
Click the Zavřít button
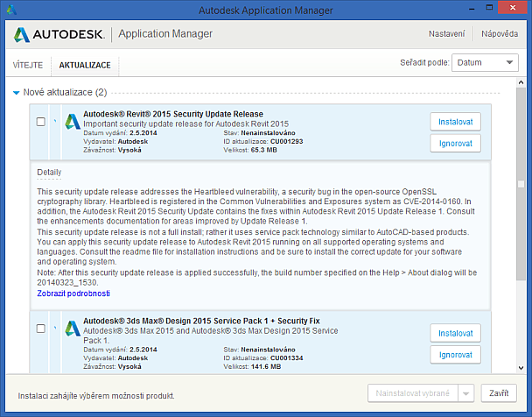499,393
